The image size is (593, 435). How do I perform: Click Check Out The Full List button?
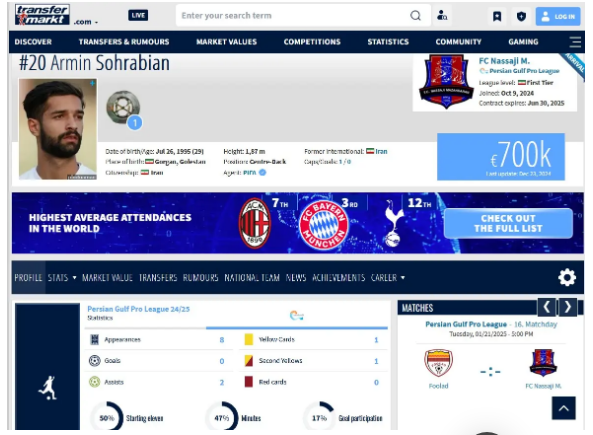(x=508, y=223)
